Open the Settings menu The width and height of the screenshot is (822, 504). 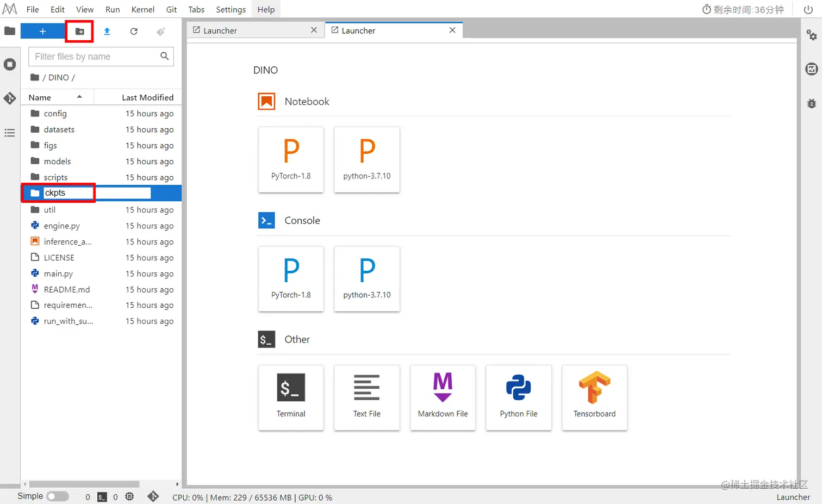(231, 9)
